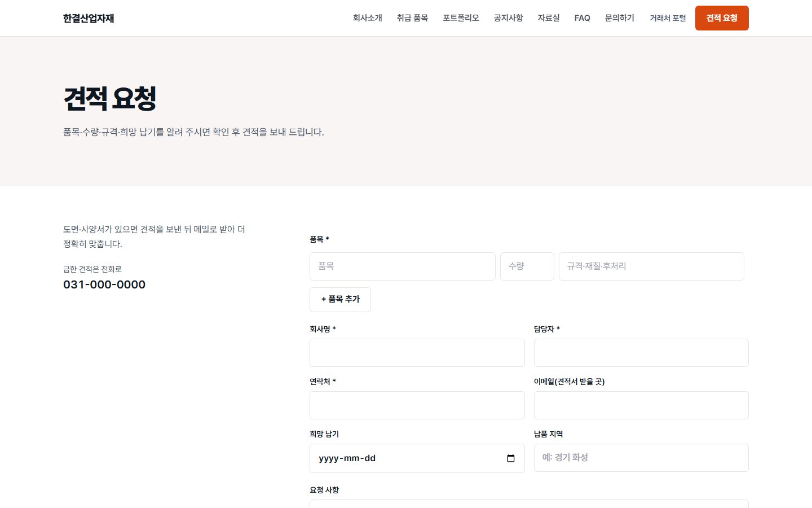Click the 한결산업자재 site logo
The height and width of the screenshot is (508, 812).
[89, 18]
